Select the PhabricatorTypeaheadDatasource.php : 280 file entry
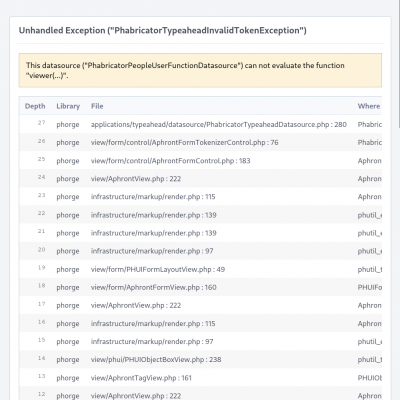 pyautogui.click(x=219, y=124)
